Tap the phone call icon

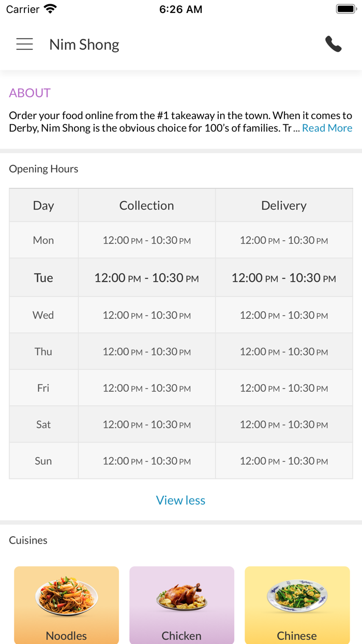(334, 45)
